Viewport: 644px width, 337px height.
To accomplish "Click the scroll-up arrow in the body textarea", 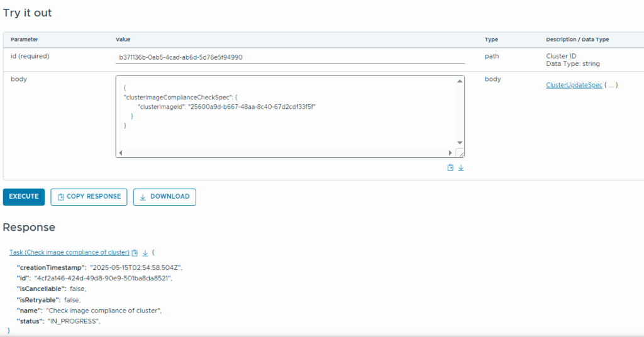I will coord(460,80).
